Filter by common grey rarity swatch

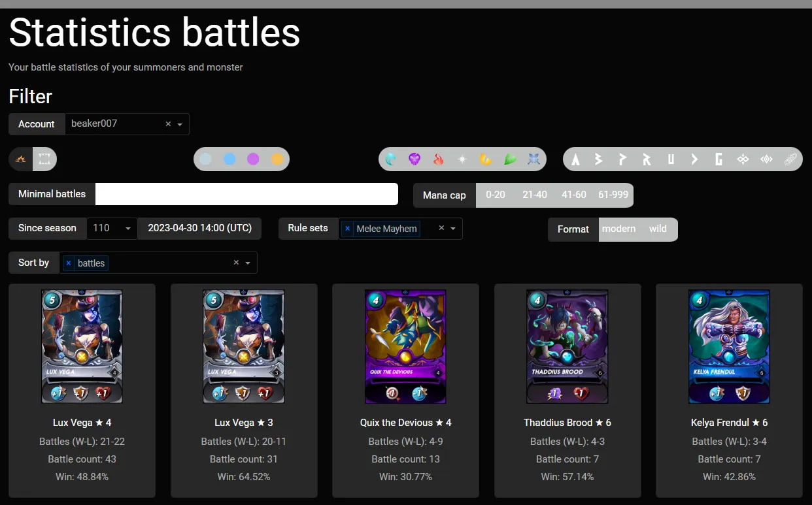tap(206, 159)
